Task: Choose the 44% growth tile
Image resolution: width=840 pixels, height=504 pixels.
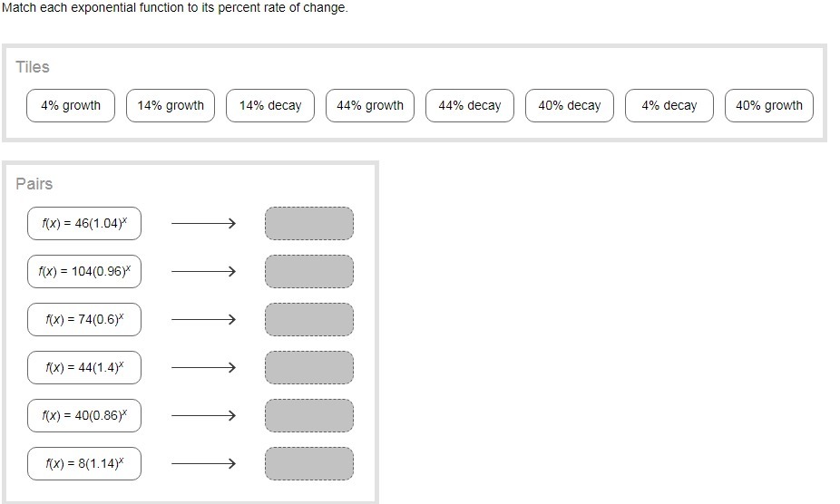Action: pos(370,105)
